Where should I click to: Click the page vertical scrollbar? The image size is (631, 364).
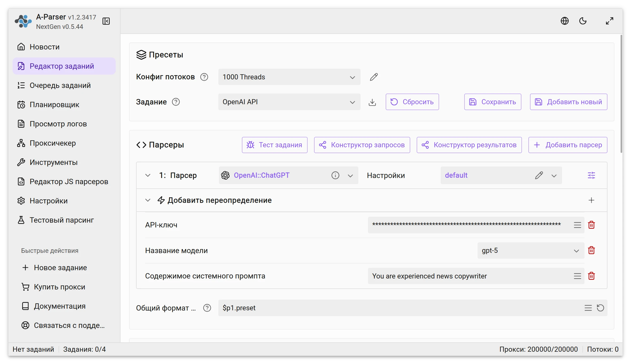pos(621,94)
